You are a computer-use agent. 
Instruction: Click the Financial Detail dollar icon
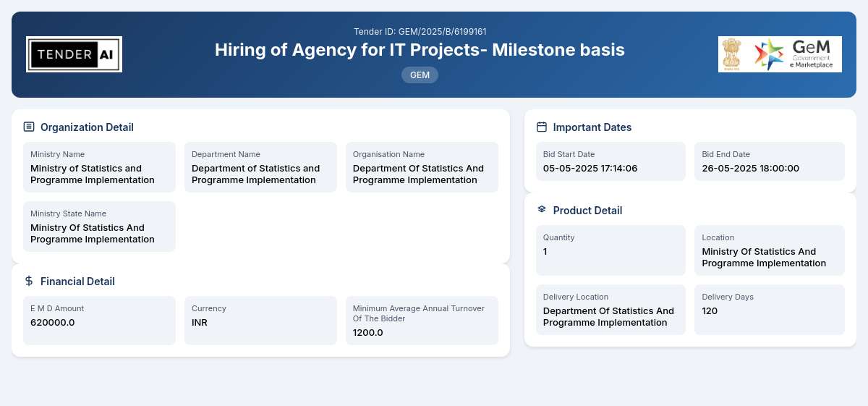pyautogui.click(x=29, y=281)
